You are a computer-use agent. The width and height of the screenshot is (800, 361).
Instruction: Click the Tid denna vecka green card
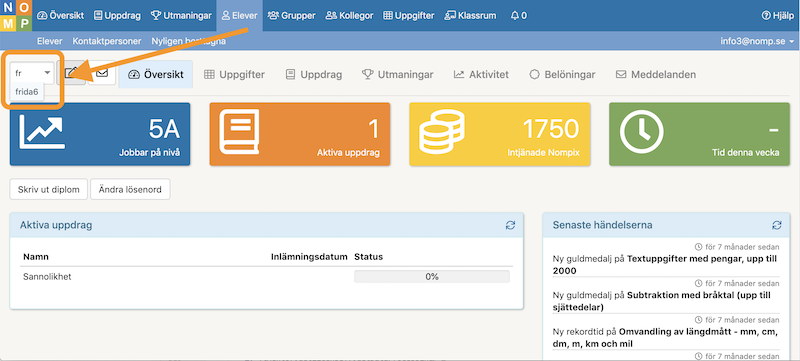699,134
